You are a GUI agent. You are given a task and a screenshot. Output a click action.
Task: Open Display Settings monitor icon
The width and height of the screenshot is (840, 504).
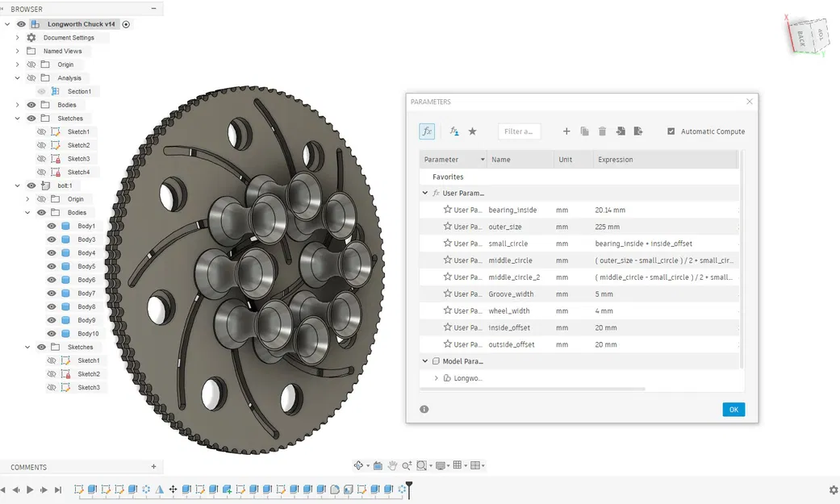pyautogui.click(x=441, y=465)
